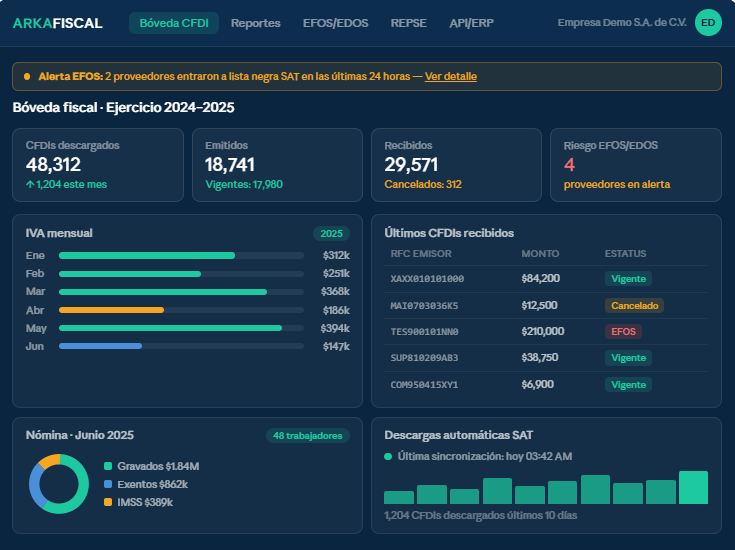This screenshot has height=550, width=735.
Task: Open the ED user avatar
Action: tap(708, 23)
